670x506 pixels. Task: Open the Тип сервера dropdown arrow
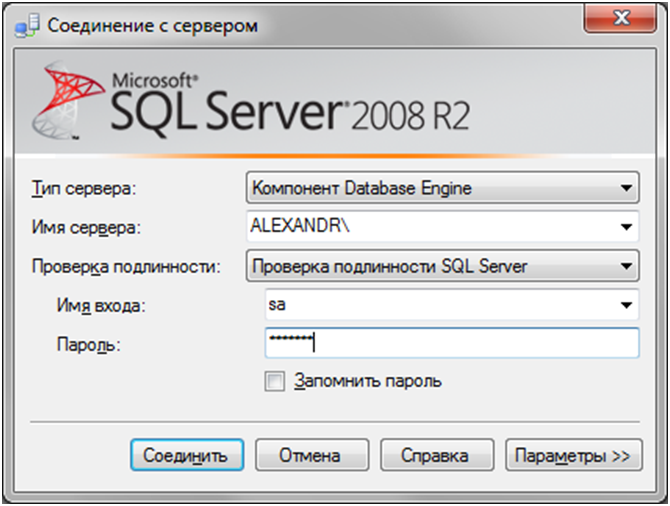click(x=626, y=188)
